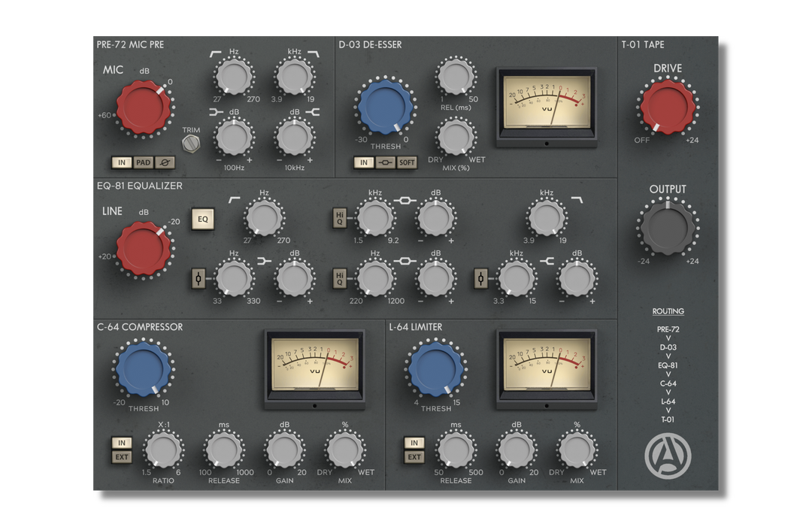Toggle high band shape button beside 3.3-15 knob
Image resolution: width=812 pixels, height=527 pixels.
[x=480, y=279]
